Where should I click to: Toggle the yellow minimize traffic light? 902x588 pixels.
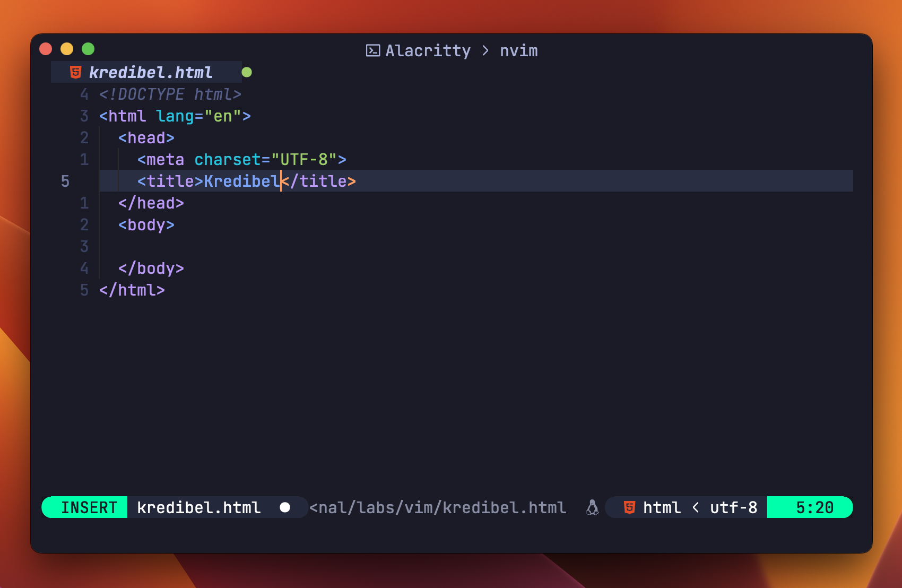67,49
